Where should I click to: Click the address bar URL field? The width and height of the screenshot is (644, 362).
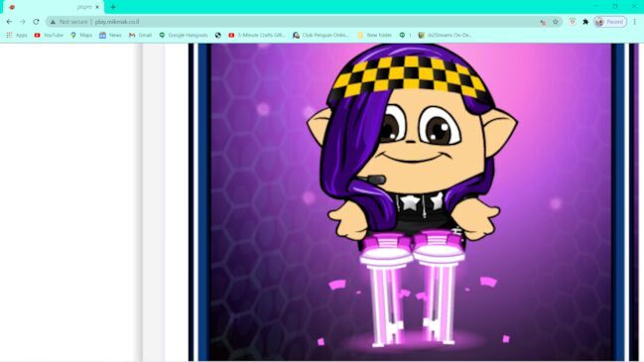[x=296, y=22]
